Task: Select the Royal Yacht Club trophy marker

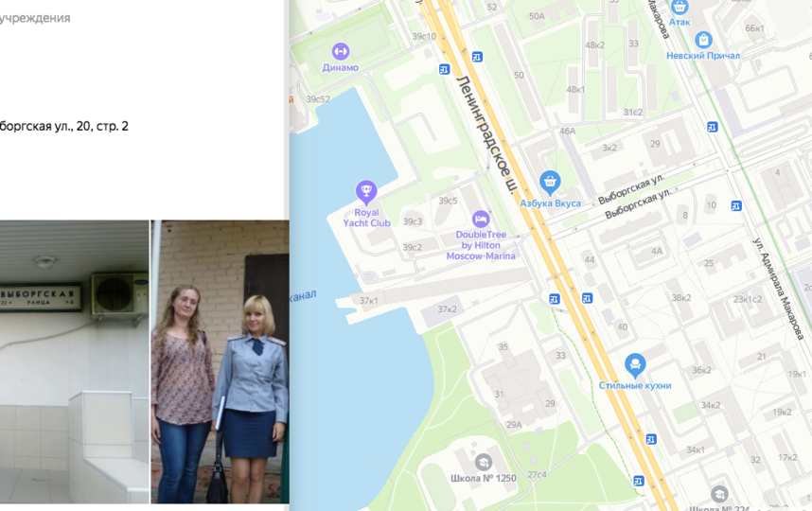Action: point(366,191)
